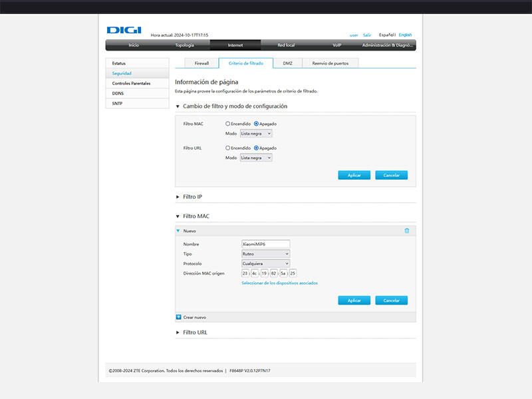The image size is (532, 399).
Task: Select Apagado for Filtro URL
Action: point(256,148)
